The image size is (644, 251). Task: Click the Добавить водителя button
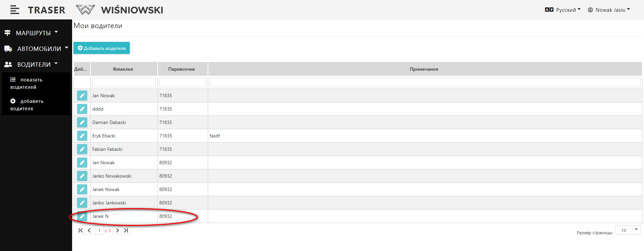click(102, 48)
